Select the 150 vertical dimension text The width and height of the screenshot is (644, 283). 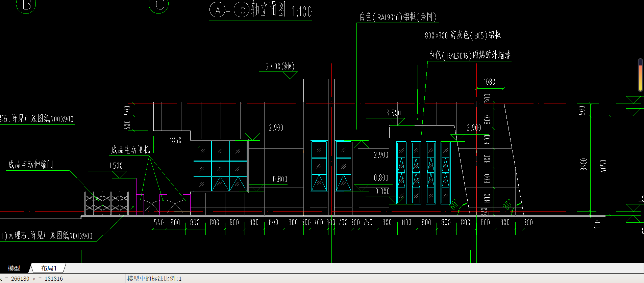tap(597, 224)
